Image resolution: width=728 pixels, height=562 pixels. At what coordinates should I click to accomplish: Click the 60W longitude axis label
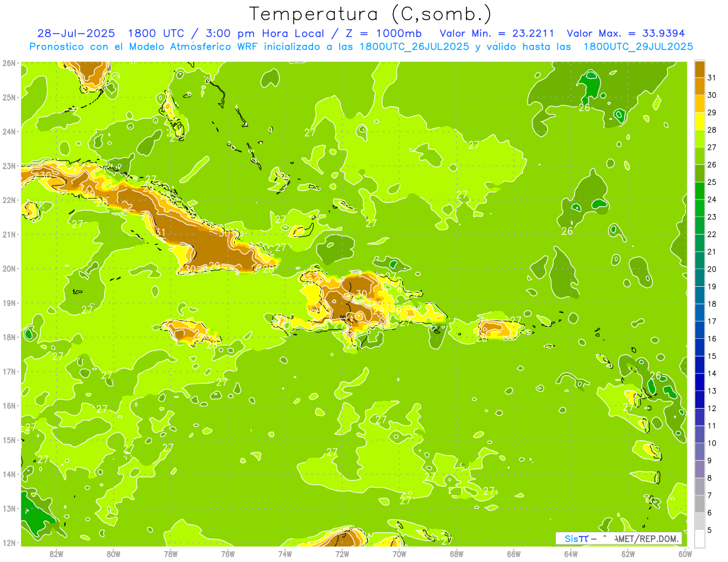685,554
